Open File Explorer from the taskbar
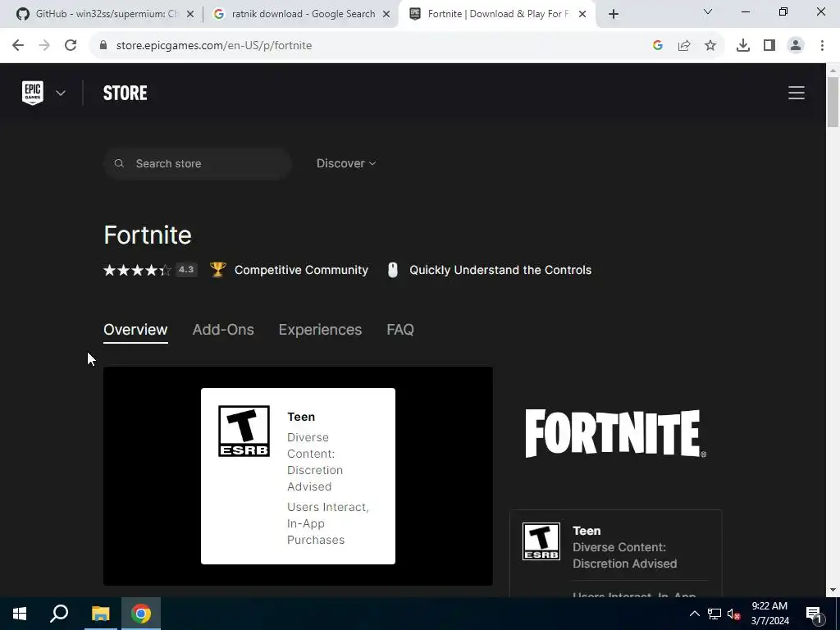 [x=100, y=614]
